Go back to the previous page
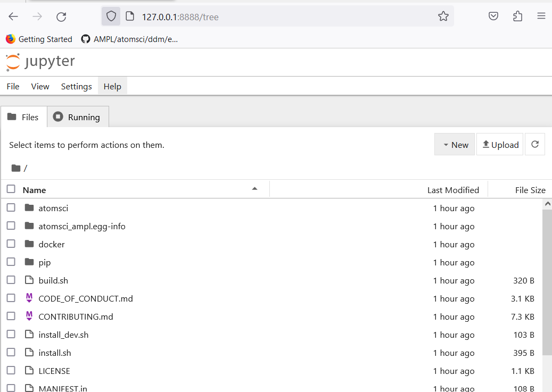552x392 pixels. [13, 16]
